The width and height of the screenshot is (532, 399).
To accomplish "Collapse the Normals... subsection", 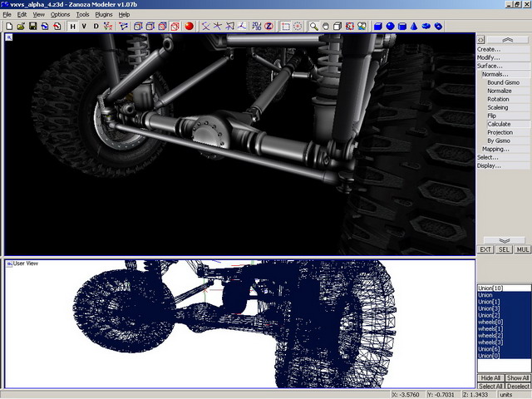I will pos(495,74).
